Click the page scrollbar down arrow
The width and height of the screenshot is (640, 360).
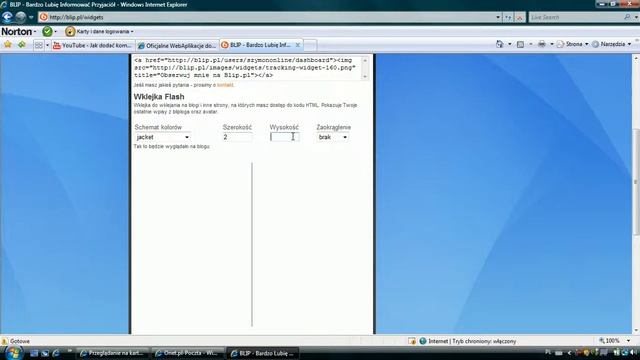tap(636, 331)
